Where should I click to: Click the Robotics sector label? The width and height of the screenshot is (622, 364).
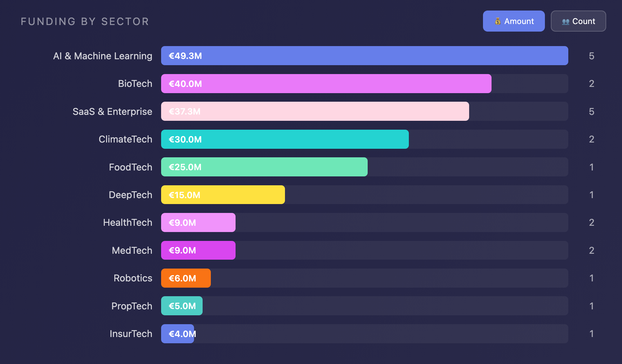tap(133, 278)
